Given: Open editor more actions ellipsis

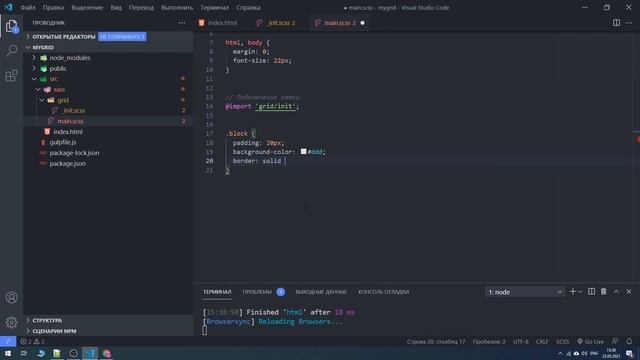Looking at the screenshot, I should [629, 23].
